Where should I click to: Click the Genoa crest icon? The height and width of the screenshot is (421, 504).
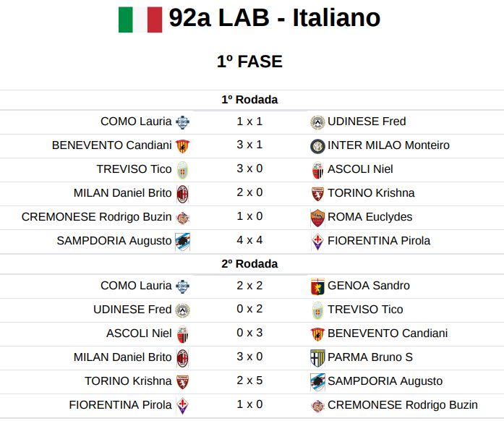pyautogui.click(x=317, y=286)
